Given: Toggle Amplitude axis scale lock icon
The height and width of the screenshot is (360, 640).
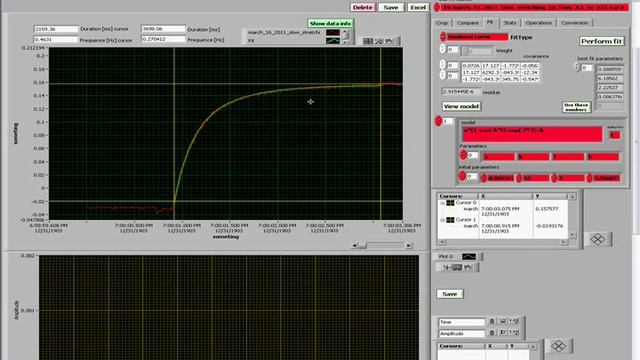Looking at the screenshot, I should (x=492, y=333).
